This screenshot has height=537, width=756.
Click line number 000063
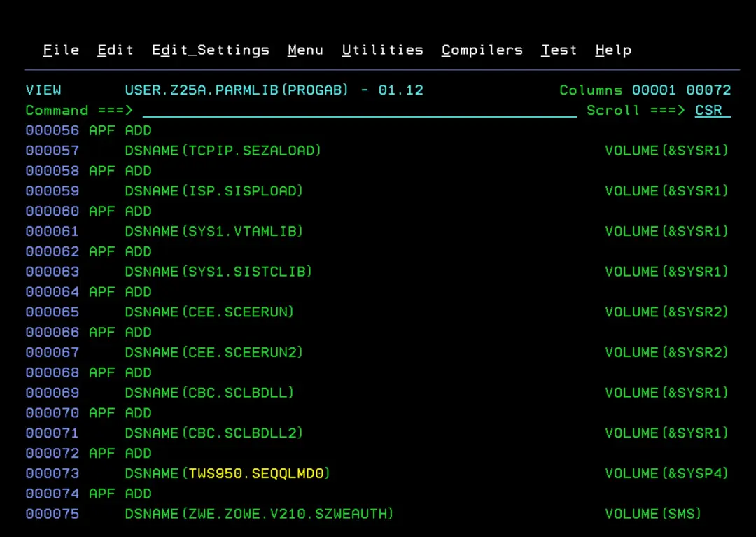[52, 272]
